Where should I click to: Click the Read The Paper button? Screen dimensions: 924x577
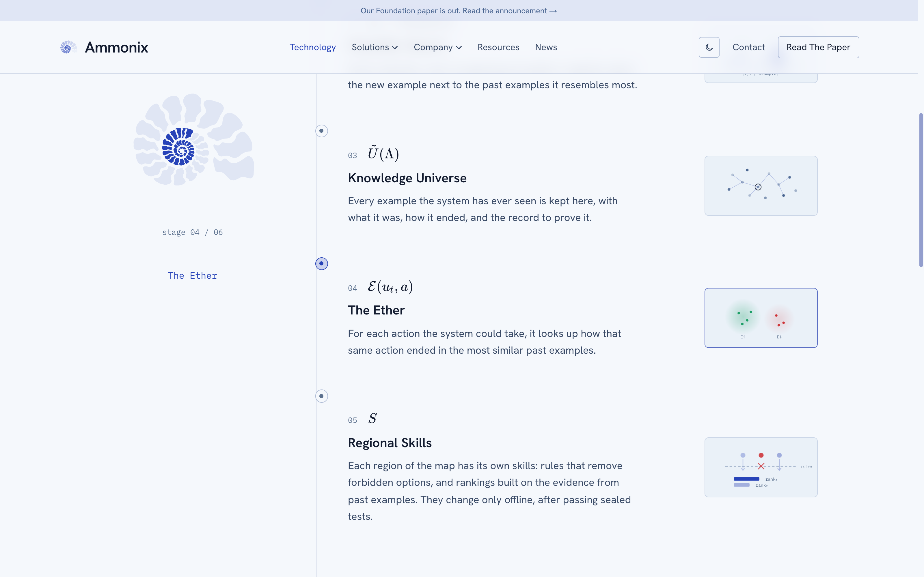[x=818, y=47]
